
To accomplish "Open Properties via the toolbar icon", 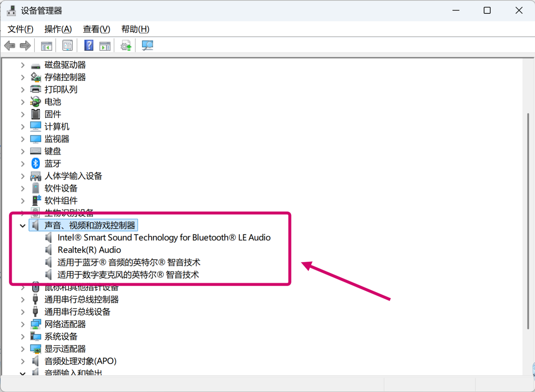I will click(68, 46).
